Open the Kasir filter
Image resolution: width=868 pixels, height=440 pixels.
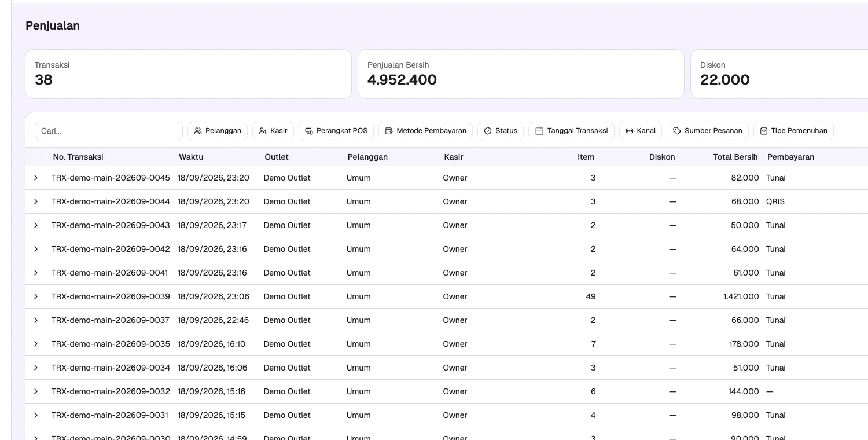(273, 131)
